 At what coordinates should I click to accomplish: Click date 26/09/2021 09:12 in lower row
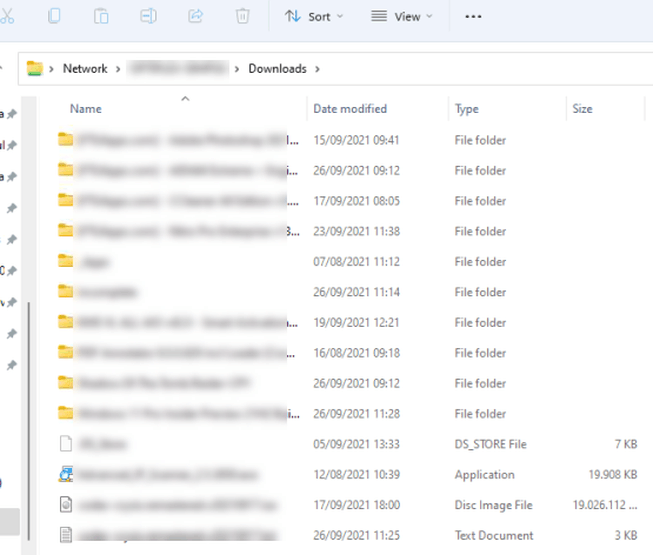[356, 383]
